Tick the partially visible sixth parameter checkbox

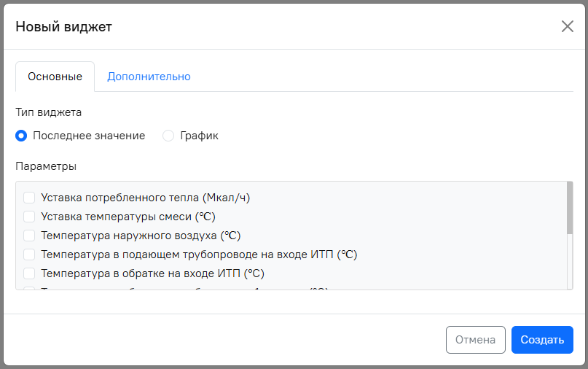tap(29, 289)
